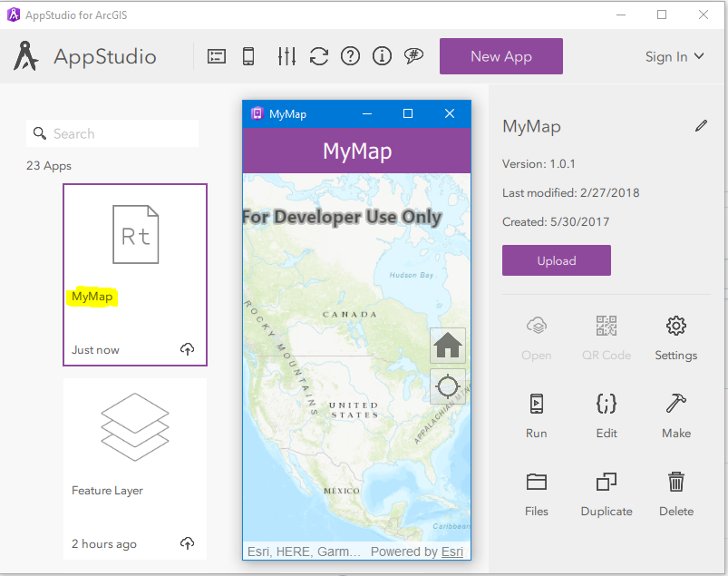The width and height of the screenshot is (728, 576).
Task: Run the MyMap app
Action: 536,416
